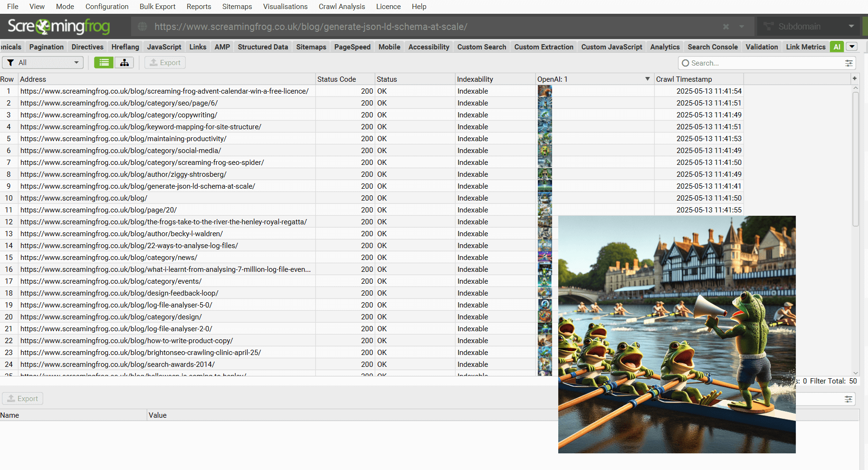This screenshot has height=470, width=868.
Task: Click the top Export button
Action: coord(165,63)
